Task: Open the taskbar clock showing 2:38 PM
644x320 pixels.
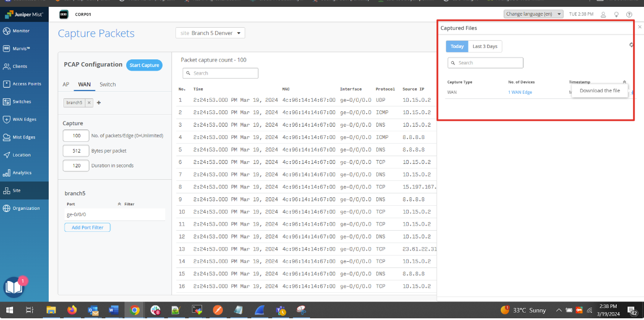Action: tap(608, 310)
